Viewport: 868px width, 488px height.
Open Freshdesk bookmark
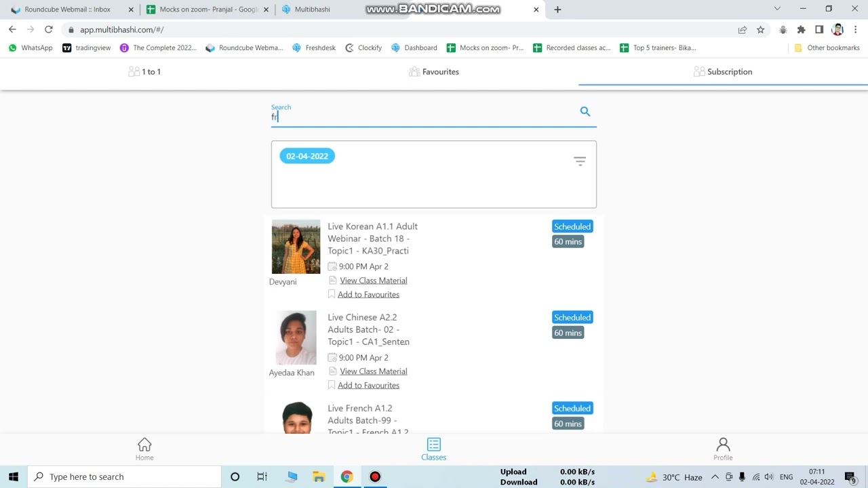314,48
